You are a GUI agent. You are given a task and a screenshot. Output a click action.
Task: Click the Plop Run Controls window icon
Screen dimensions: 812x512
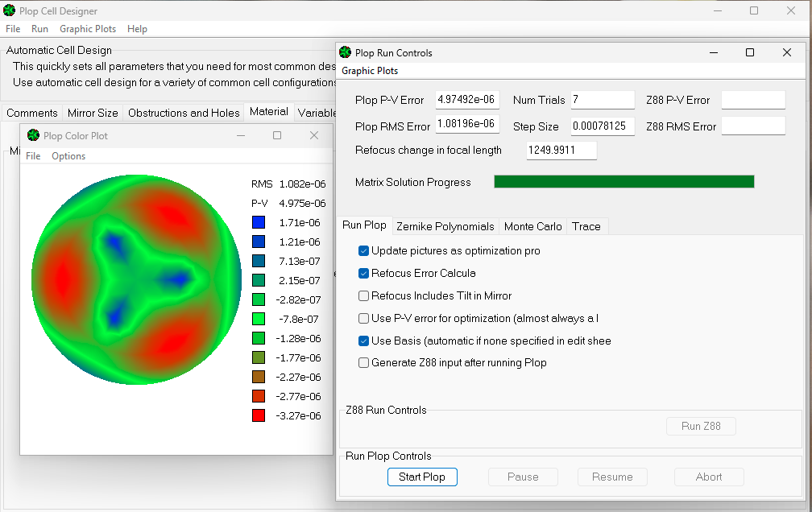click(346, 52)
